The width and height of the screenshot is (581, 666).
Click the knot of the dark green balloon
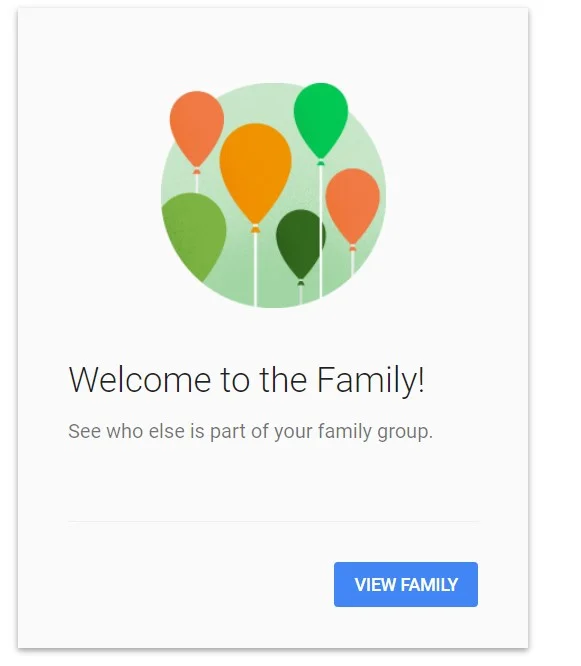tap(301, 282)
